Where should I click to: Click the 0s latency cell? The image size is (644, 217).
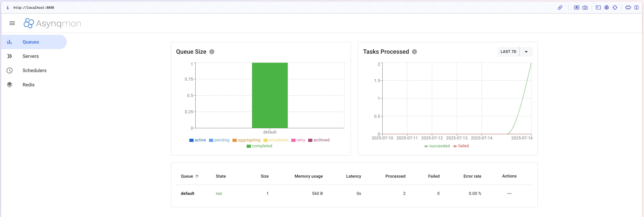click(x=359, y=194)
